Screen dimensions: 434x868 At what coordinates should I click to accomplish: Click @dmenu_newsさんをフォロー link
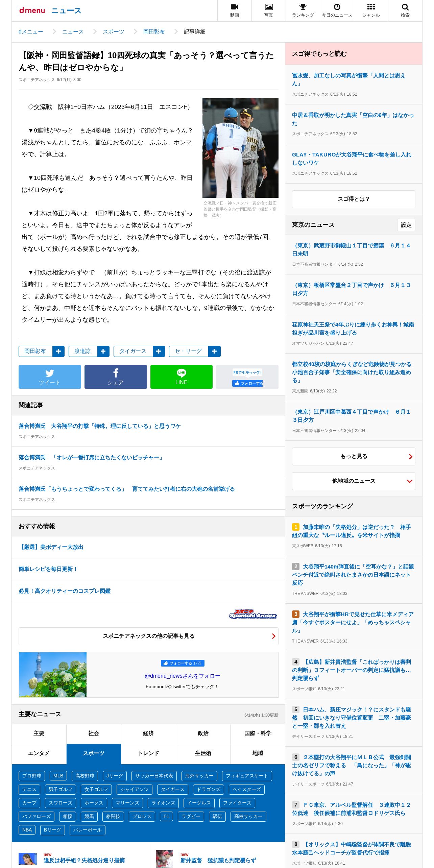click(183, 676)
